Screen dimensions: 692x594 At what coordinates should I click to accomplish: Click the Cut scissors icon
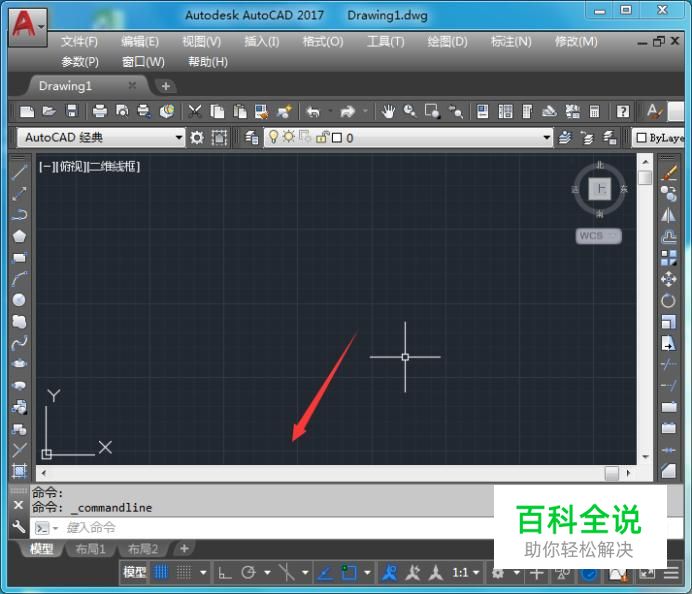194,111
